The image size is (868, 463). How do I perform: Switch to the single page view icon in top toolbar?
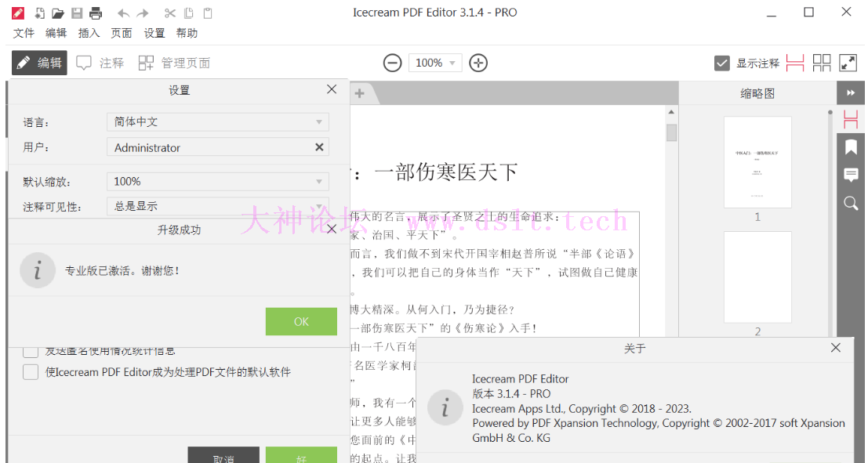coord(795,63)
